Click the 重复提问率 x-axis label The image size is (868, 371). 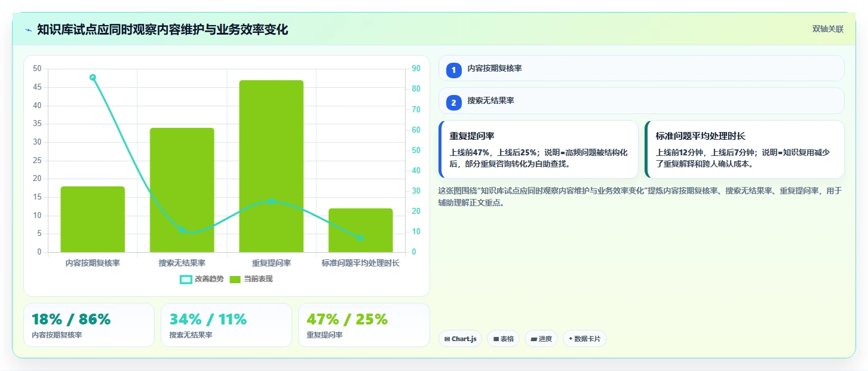point(271,263)
